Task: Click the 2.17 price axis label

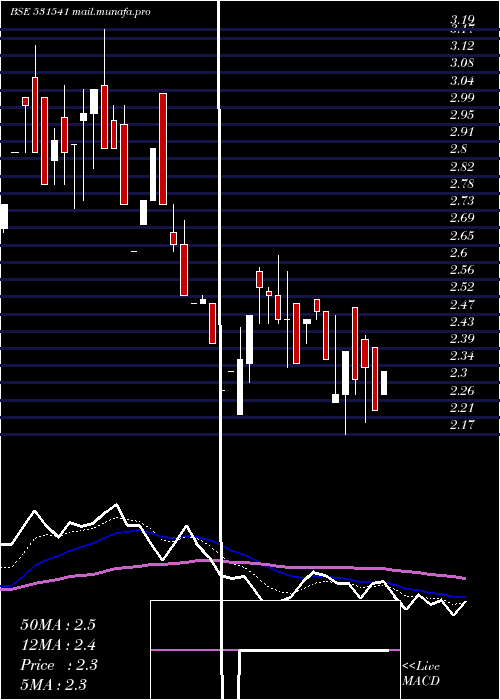Action: click(462, 425)
